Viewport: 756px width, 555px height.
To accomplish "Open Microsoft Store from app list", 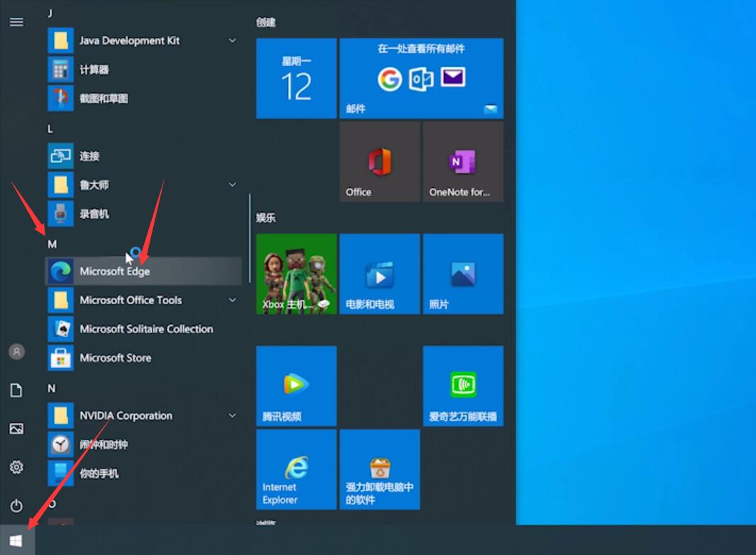I will tap(144, 358).
